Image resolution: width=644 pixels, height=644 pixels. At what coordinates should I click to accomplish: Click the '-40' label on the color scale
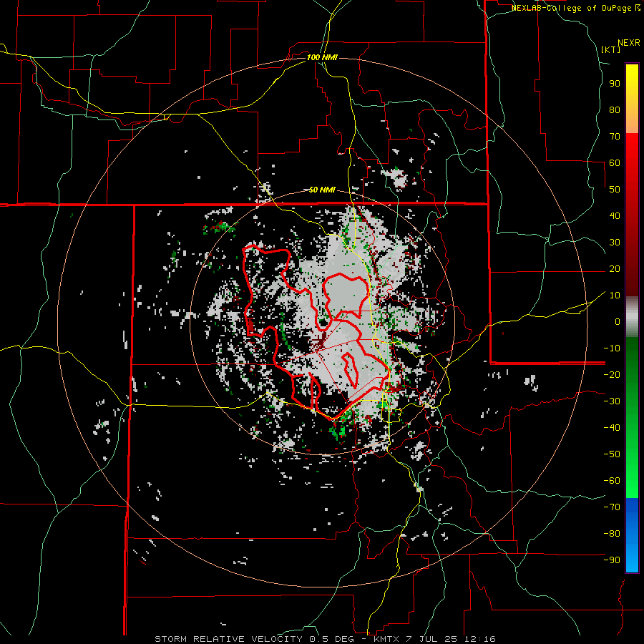[612, 428]
